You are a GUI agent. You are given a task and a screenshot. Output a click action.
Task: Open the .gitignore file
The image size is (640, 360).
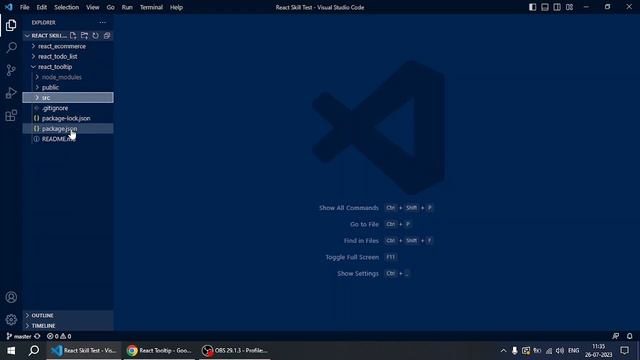[68, 108]
